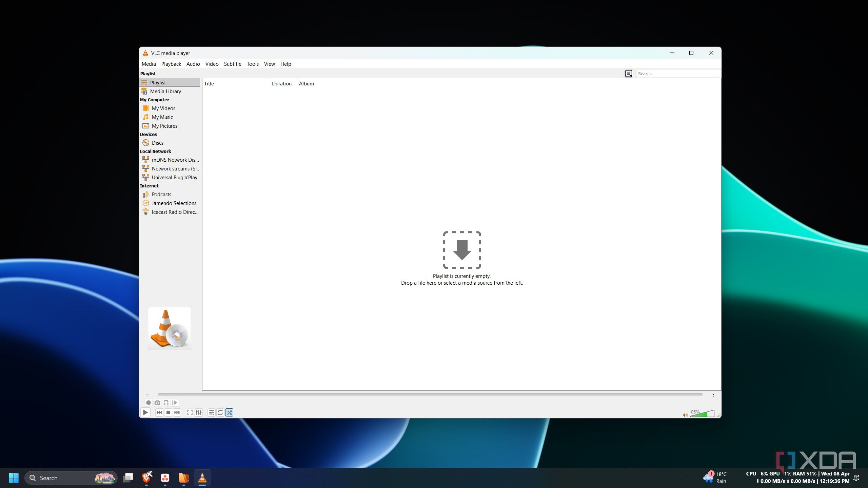
Task: Select Universal Plug'n'Play item
Action: coord(170,177)
